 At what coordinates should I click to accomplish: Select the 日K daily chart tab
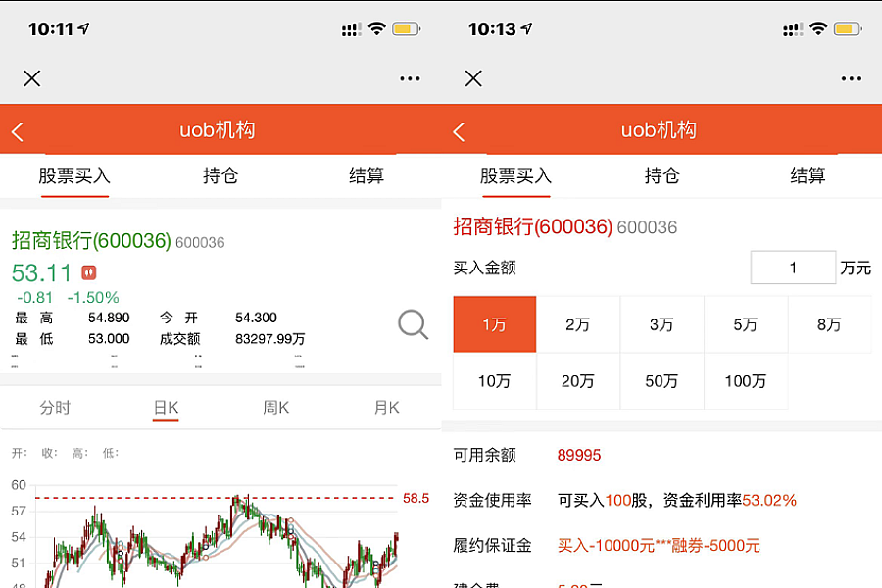click(x=166, y=408)
